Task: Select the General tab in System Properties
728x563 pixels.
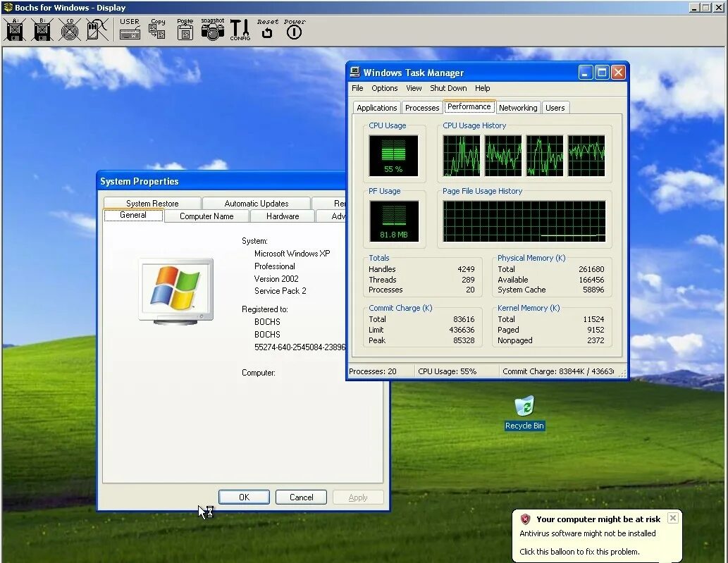Action: click(x=133, y=216)
